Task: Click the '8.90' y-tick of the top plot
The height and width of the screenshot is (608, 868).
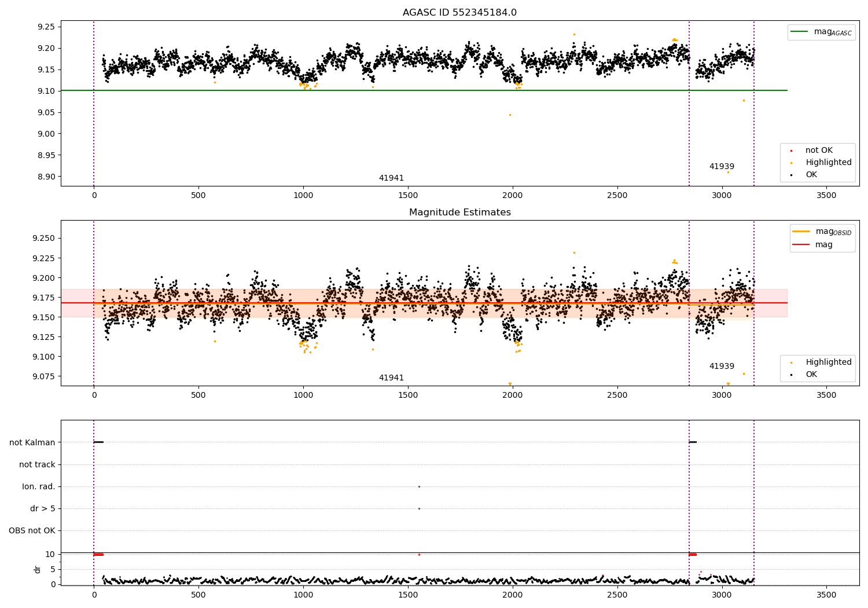Action: 46,177
